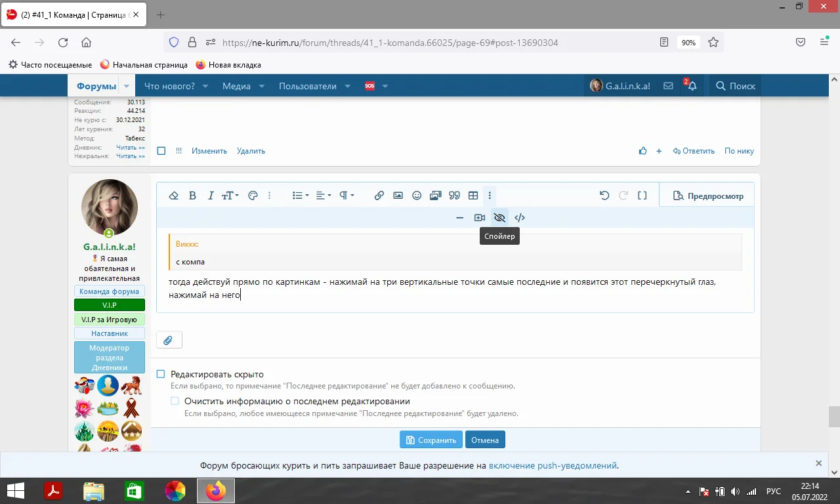Screen dimensions: 840x504
Task: Open the Медиа menu item
Action: point(236,86)
